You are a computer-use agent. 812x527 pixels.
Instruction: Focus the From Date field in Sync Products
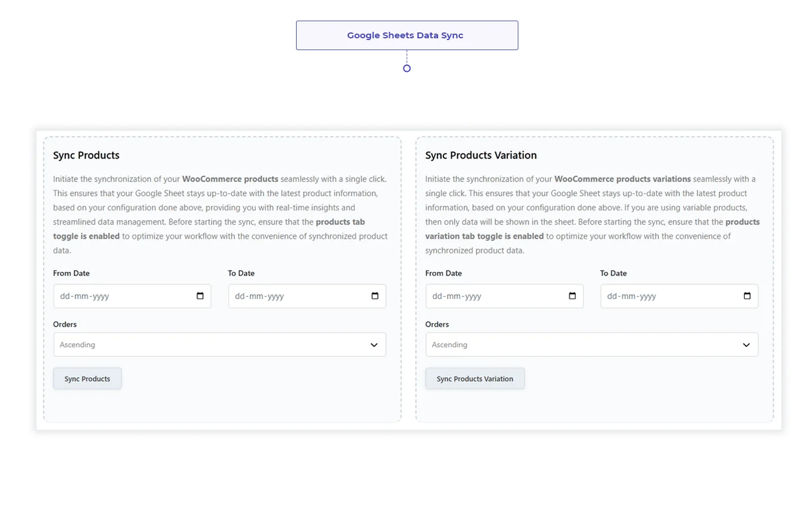132,296
